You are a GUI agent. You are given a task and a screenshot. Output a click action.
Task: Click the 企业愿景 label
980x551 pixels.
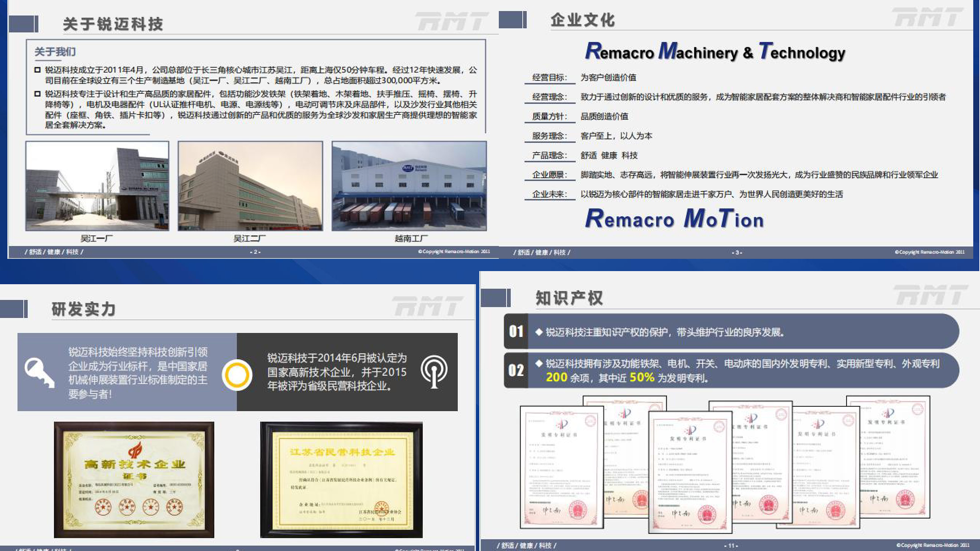click(549, 174)
